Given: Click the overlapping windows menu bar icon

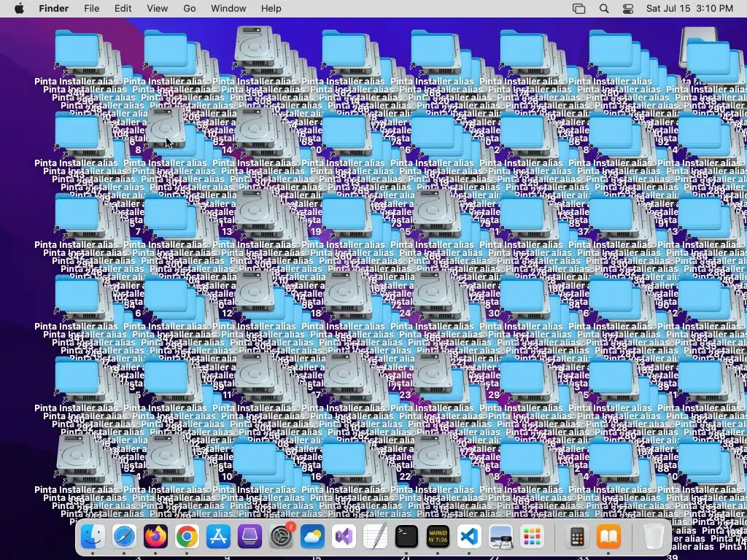Looking at the screenshot, I should tap(578, 9).
